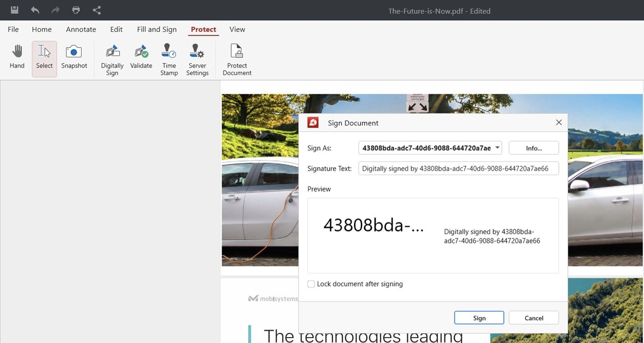644x343 pixels.
Task: Add a Time Stamp
Action: click(169, 60)
